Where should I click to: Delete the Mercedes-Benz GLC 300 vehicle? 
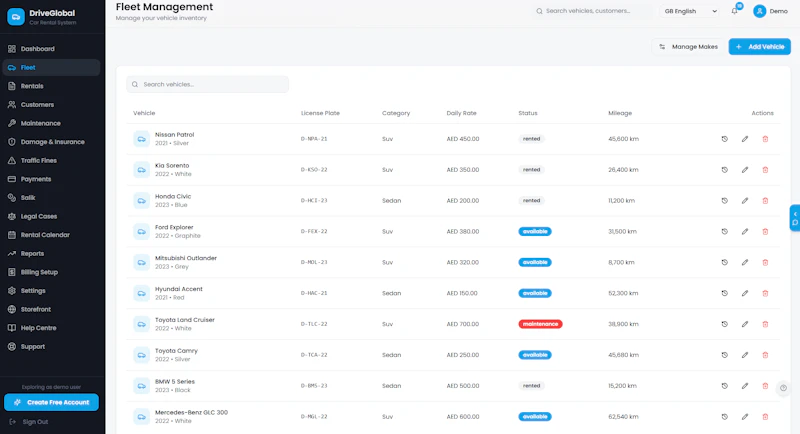765,417
